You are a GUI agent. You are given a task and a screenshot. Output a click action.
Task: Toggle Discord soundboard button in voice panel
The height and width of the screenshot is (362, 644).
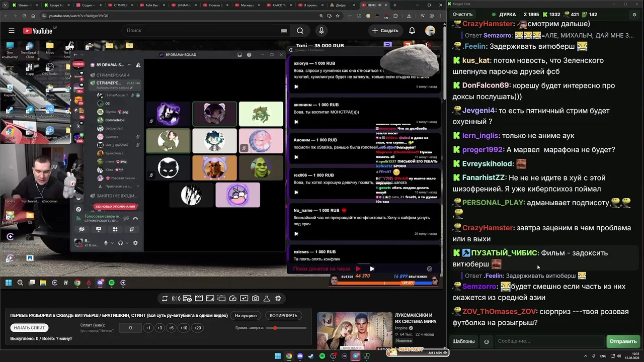(x=132, y=229)
